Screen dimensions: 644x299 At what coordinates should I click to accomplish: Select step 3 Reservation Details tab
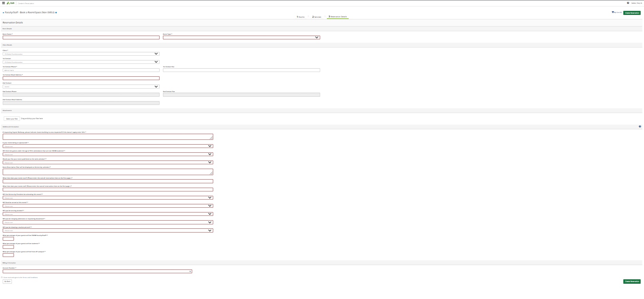pyautogui.click(x=338, y=17)
